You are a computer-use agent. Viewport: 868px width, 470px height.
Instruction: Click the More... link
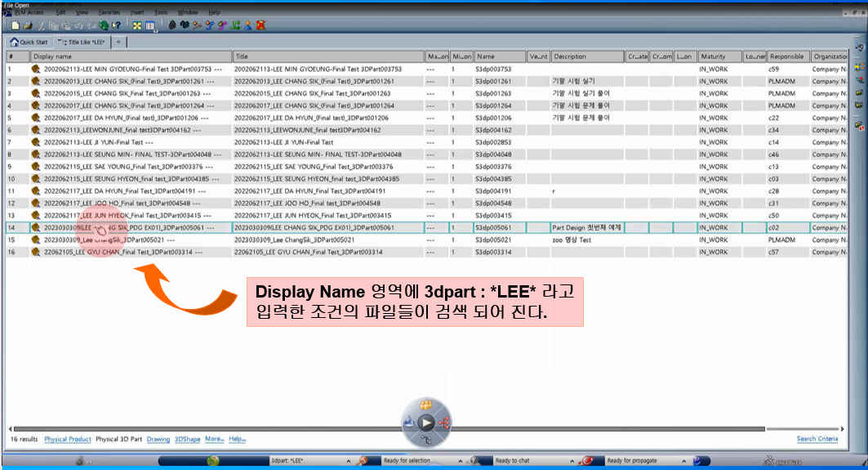pyautogui.click(x=214, y=439)
